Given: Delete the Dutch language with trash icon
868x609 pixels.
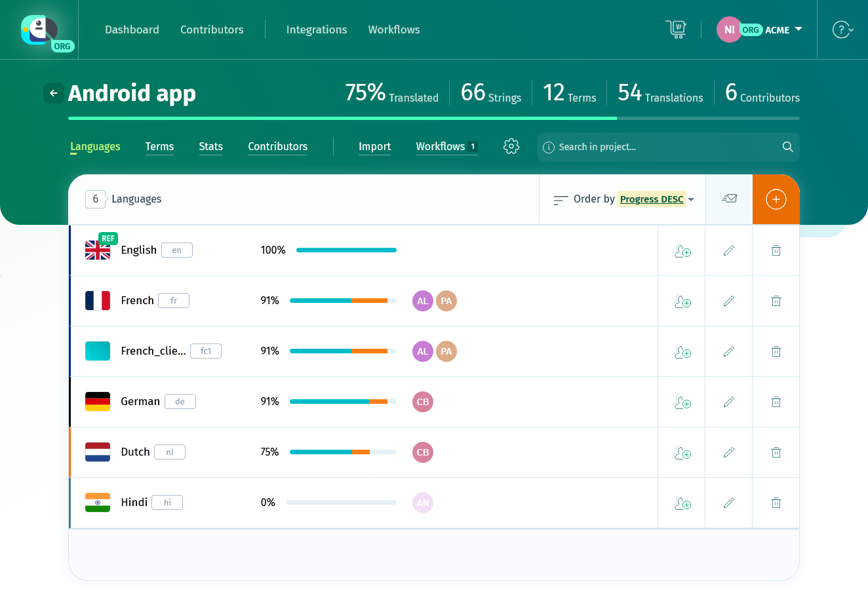Looking at the screenshot, I should [x=776, y=452].
